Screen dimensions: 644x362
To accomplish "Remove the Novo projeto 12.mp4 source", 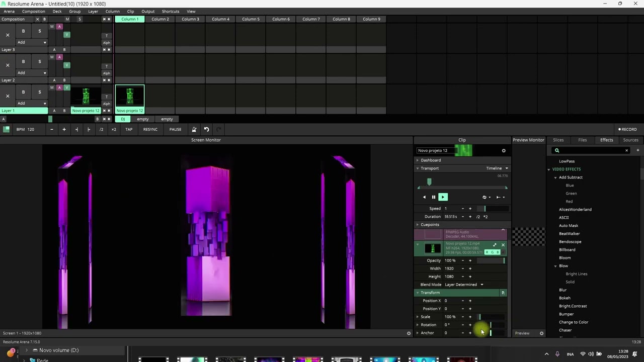I will (x=503, y=245).
